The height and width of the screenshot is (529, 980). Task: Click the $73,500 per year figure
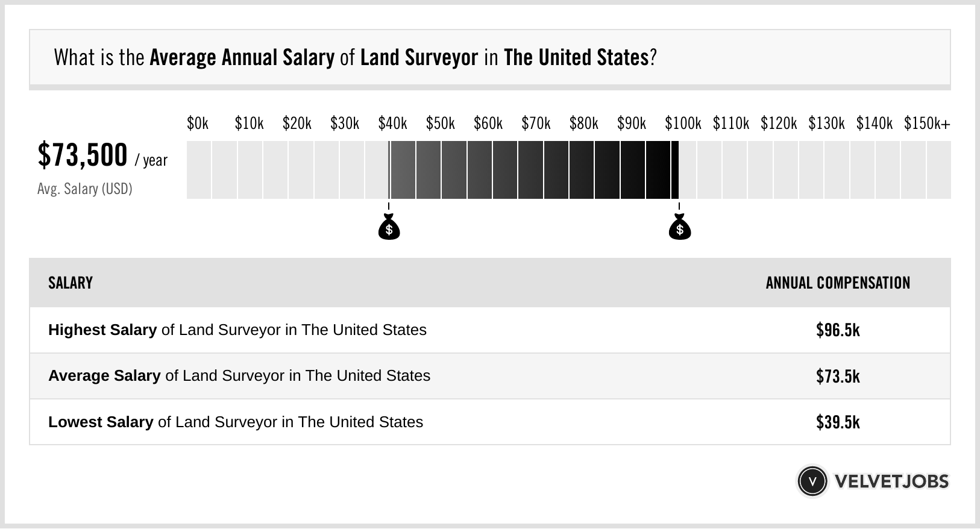83,155
